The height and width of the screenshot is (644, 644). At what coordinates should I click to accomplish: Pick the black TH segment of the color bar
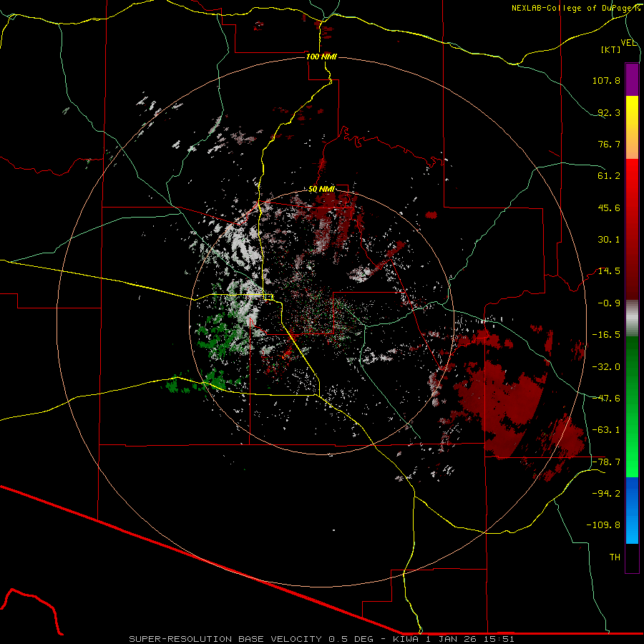pos(632,558)
